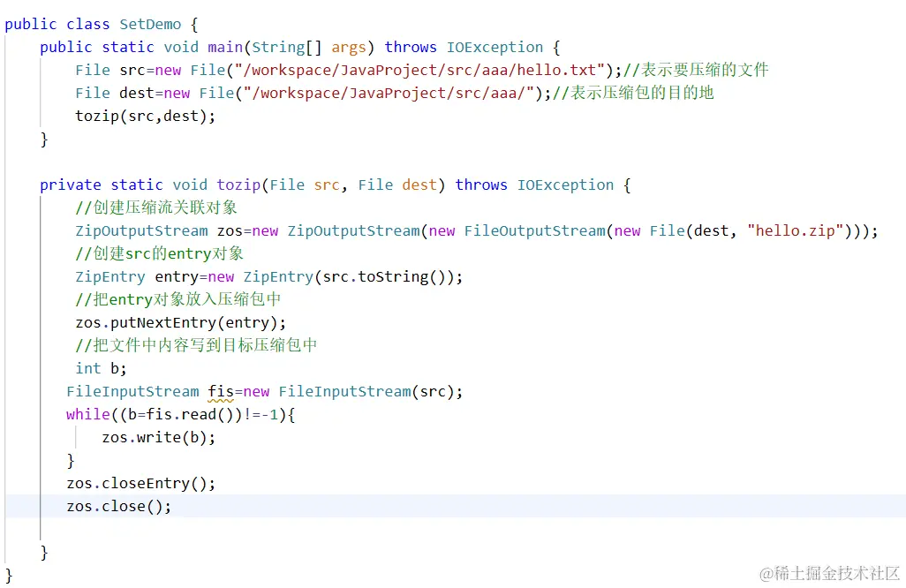Click the args parameter in main
Viewport: 906px width, 588px height.
[x=349, y=48]
